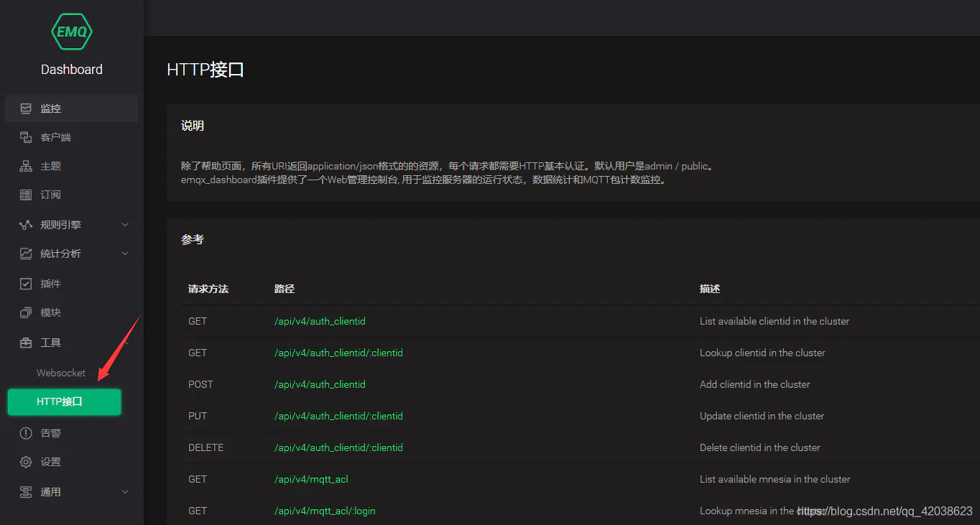This screenshot has width=980, height=525.
Task: Open the 告警 alerts icon
Action: 26,433
